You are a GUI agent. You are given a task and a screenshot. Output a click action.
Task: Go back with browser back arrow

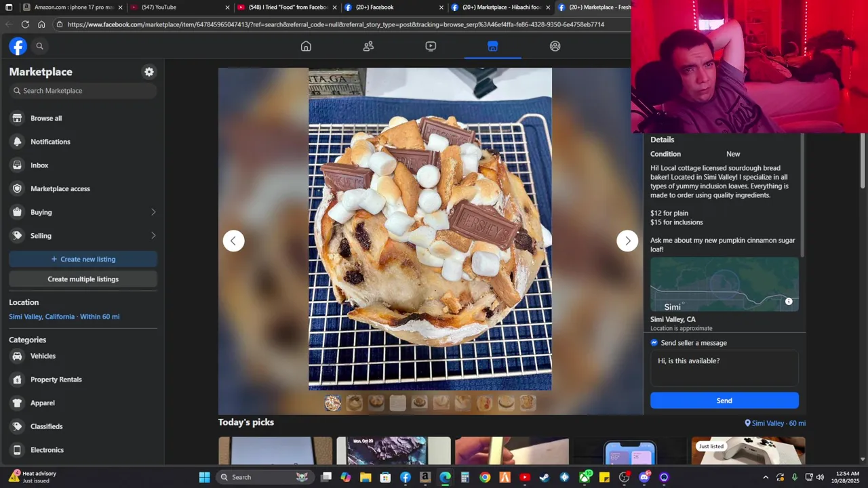coord(9,24)
